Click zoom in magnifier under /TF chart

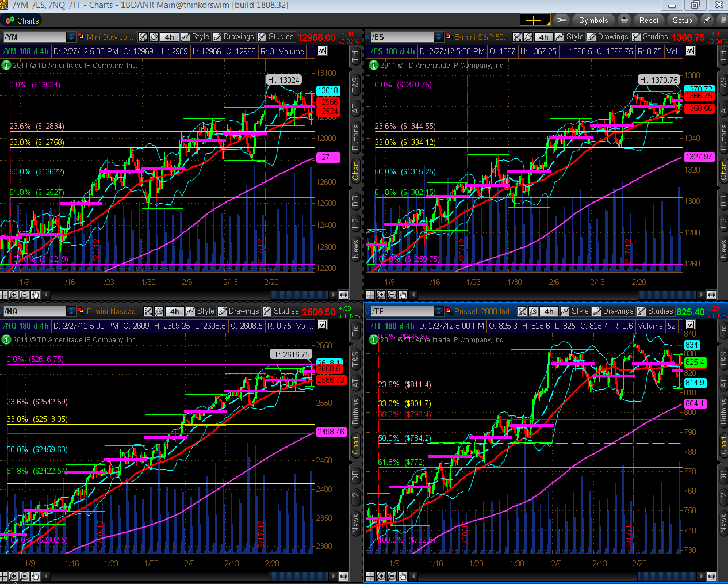click(381, 576)
